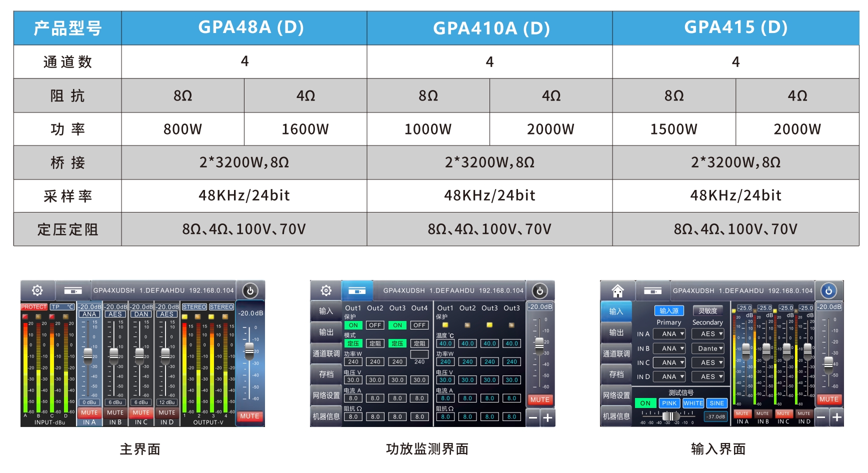
Task: Toggle Out2 protection OFF button
Action: (x=375, y=325)
